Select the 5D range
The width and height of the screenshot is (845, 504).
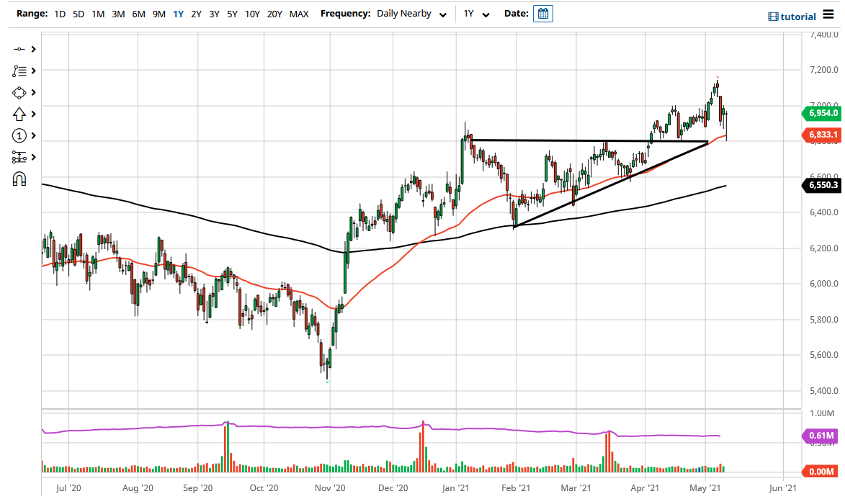(x=79, y=13)
